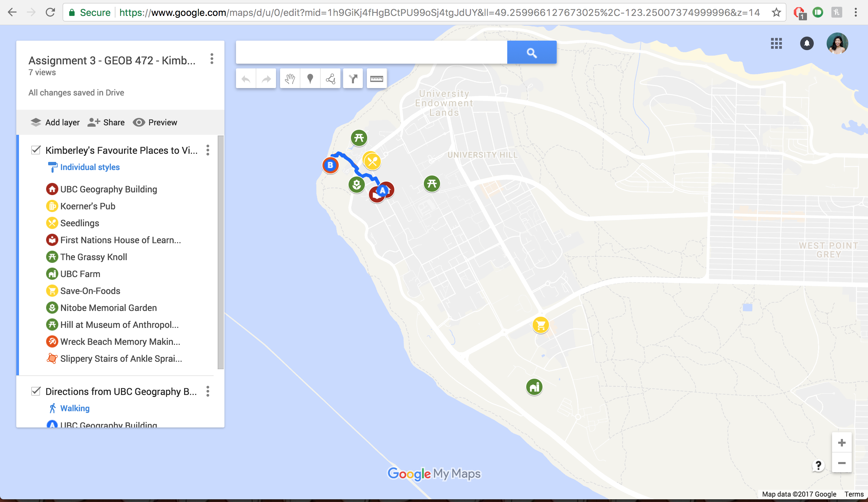Uncheck Kimberley's Favourite Places layer checkbox
This screenshot has width=868, height=502.
[36, 150]
